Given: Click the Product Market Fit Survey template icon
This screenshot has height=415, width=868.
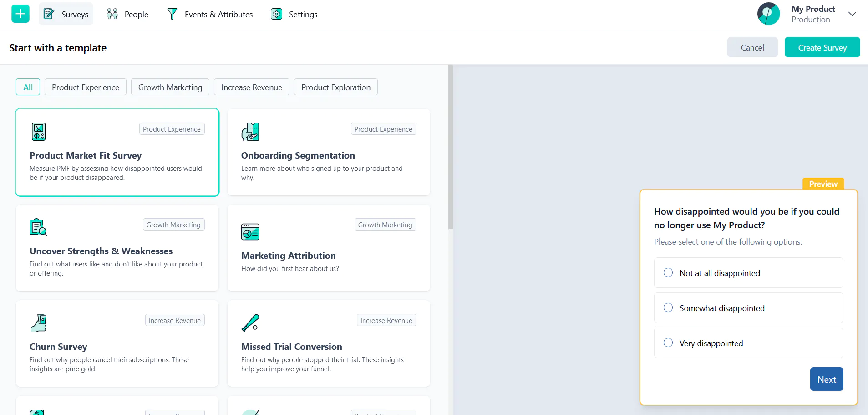Looking at the screenshot, I should coord(38,132).
